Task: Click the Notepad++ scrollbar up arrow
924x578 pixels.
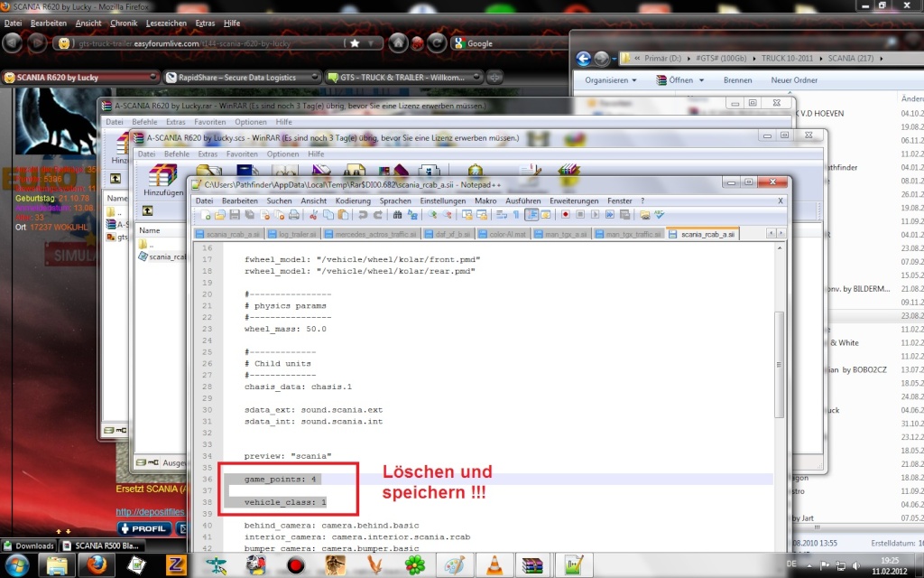Action: point(779,248)
